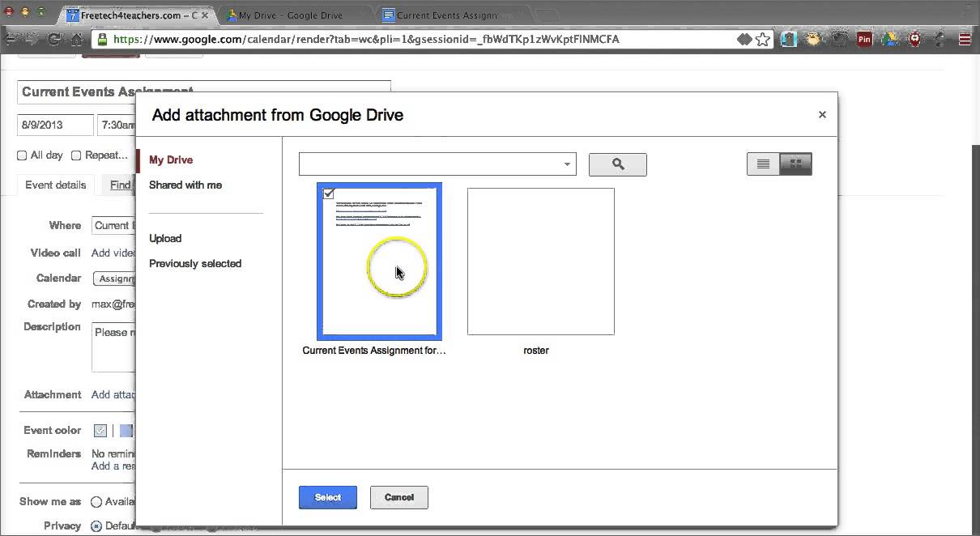The width and height of the screenshot is (980, 536).
Task: Click the secure padlock icon in address bar
Action: 102,39
